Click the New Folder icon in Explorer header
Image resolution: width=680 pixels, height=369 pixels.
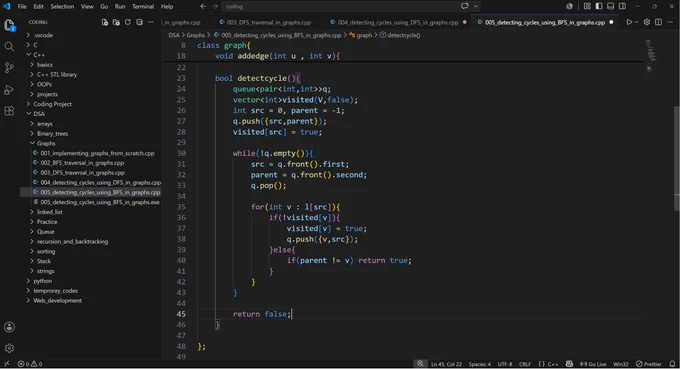(116, 22)
